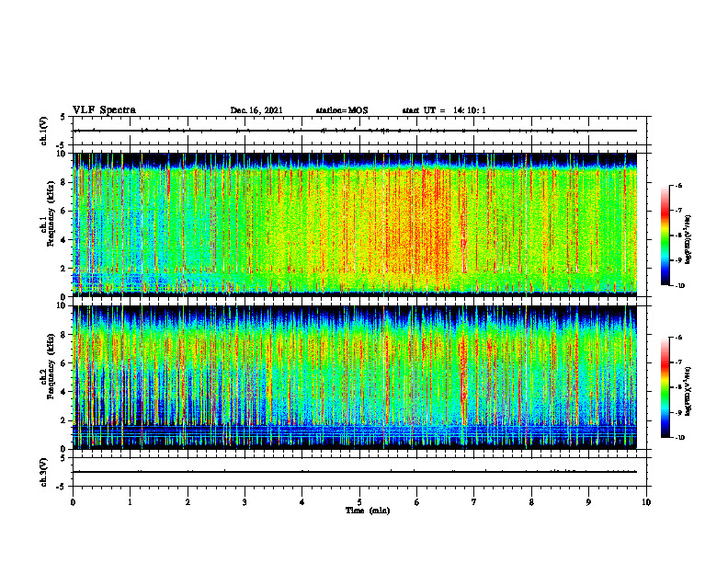Click the ch.1 colorbar log(PSD) label

(688, 240)
